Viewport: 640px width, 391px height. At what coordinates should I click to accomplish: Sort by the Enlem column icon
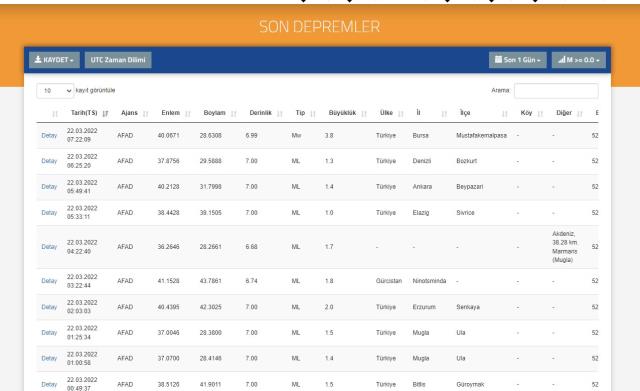pos(188,113)
